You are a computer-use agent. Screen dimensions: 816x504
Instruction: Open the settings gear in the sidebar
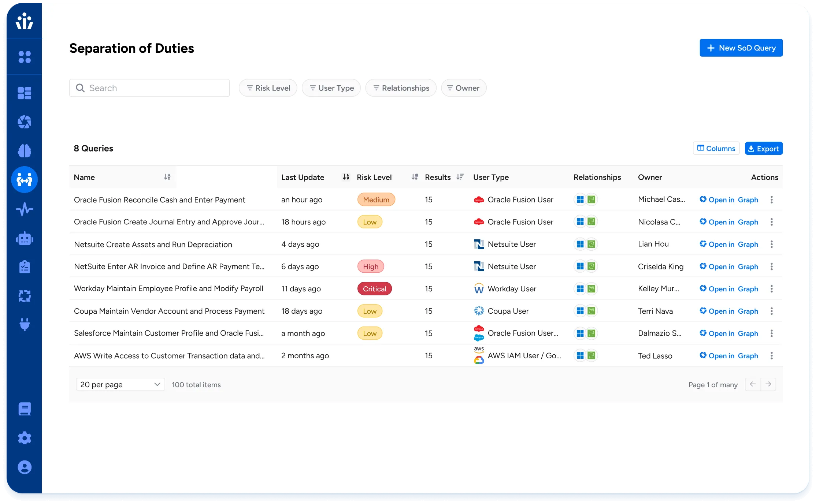click(x=24, y=438)
